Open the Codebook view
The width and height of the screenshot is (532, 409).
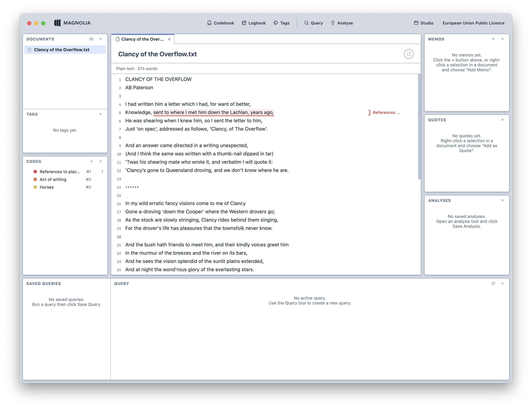[x=220, y=23]
